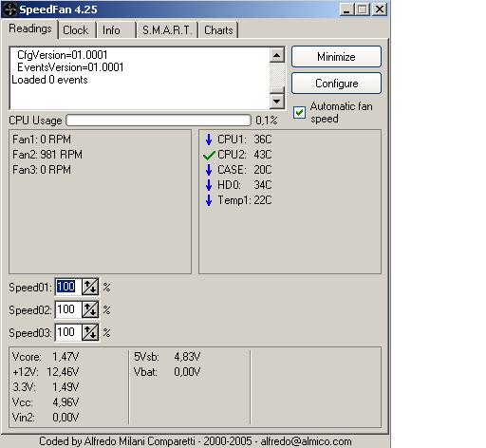This screenshot has height=448, width=486.
Task: Click the log box scroll up arrow
Action: pos(277,56)
